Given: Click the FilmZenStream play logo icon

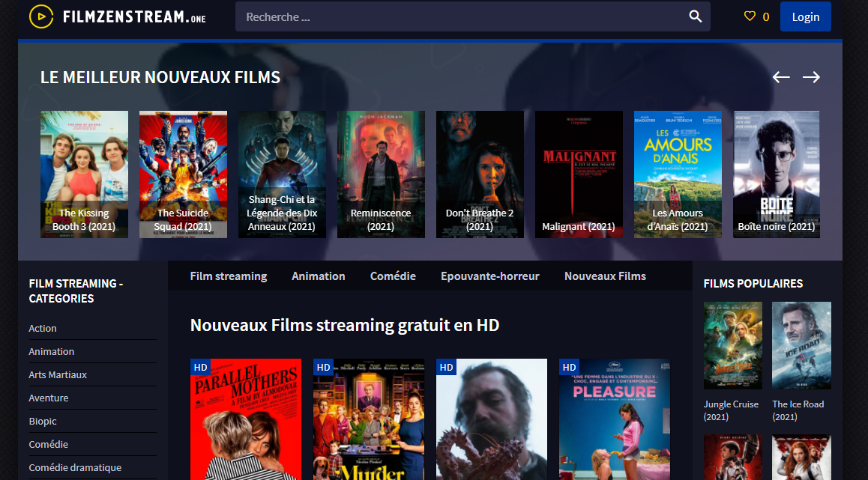Looking at the screenshot, I should 41,16.
